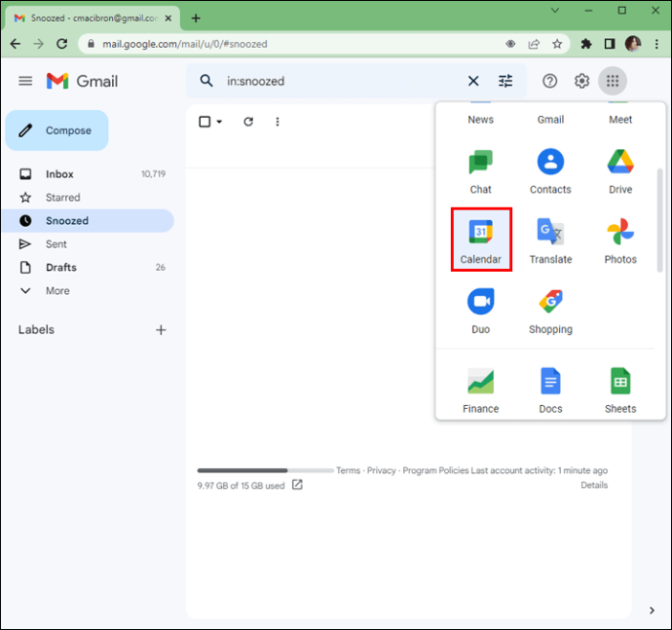This screenshot has width=672, height=630.
Task: Expand the More folders list
Action: (57, 290)
